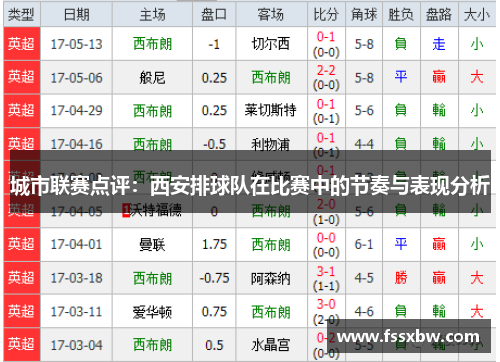Click away team 切尔西
Viewport: 500px width, 362px height.
[271, 44]
